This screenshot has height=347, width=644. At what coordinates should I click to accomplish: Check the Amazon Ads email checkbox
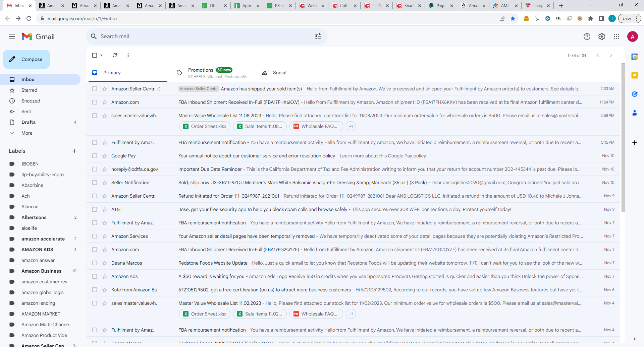[x=95, y=276]
